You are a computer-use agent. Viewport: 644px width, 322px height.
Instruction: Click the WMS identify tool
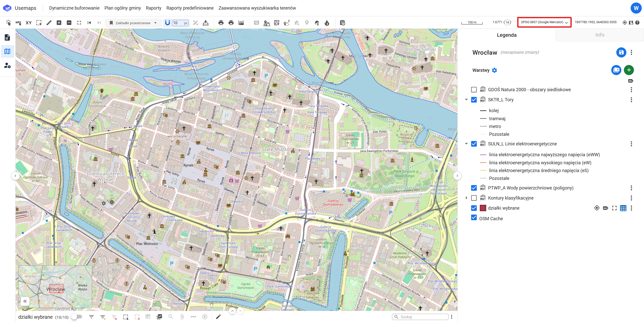point(18,23)
